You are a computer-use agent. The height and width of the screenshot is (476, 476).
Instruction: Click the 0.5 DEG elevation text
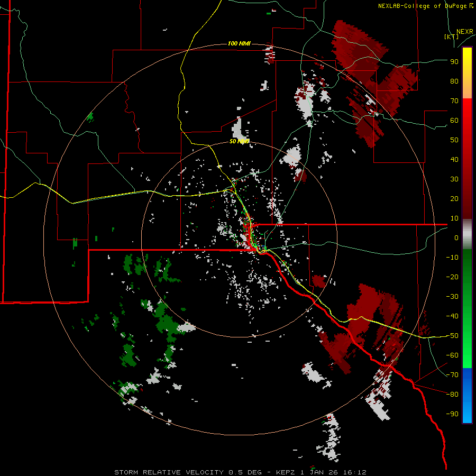click(245, 472)
